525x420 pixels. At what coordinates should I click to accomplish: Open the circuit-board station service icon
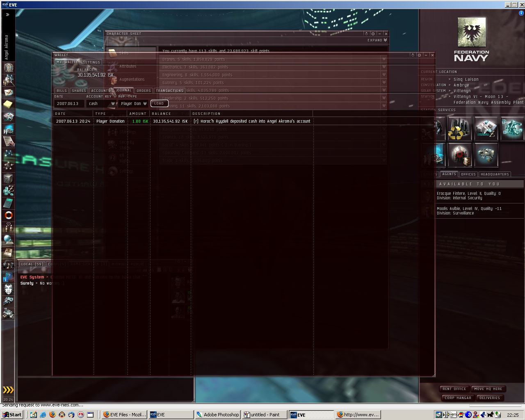(486, 129)
